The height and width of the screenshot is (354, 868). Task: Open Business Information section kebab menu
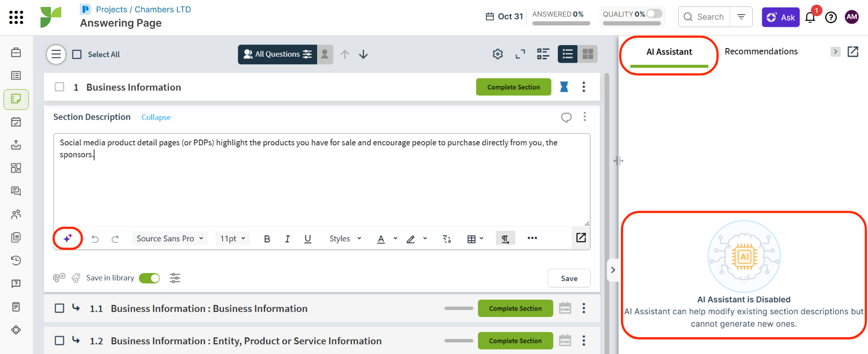(584, 87)
